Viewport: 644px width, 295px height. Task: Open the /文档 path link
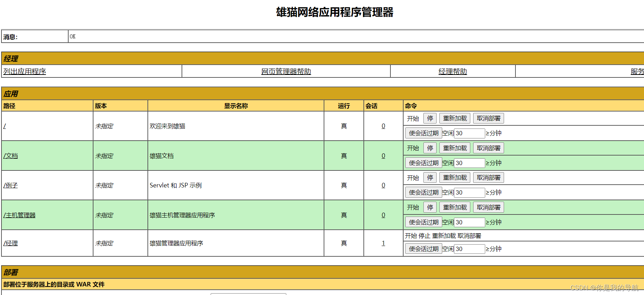pos(11,156)
